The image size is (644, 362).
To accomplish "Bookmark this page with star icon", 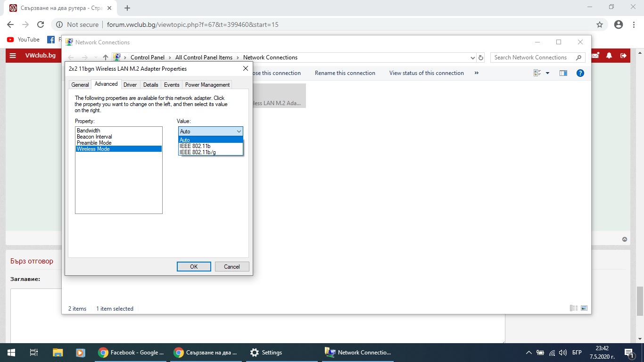I will [x=600, y=25].
